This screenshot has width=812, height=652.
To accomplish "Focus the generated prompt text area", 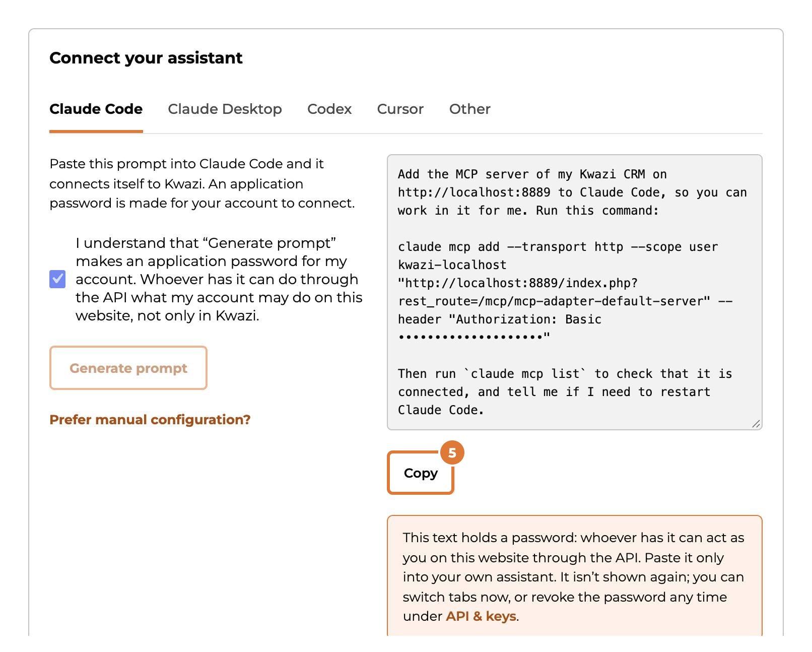I will [575, 292].
